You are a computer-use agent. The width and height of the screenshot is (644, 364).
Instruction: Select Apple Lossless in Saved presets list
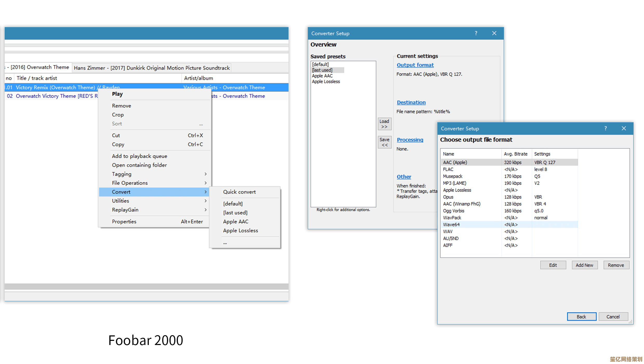(x=326, y=82)
